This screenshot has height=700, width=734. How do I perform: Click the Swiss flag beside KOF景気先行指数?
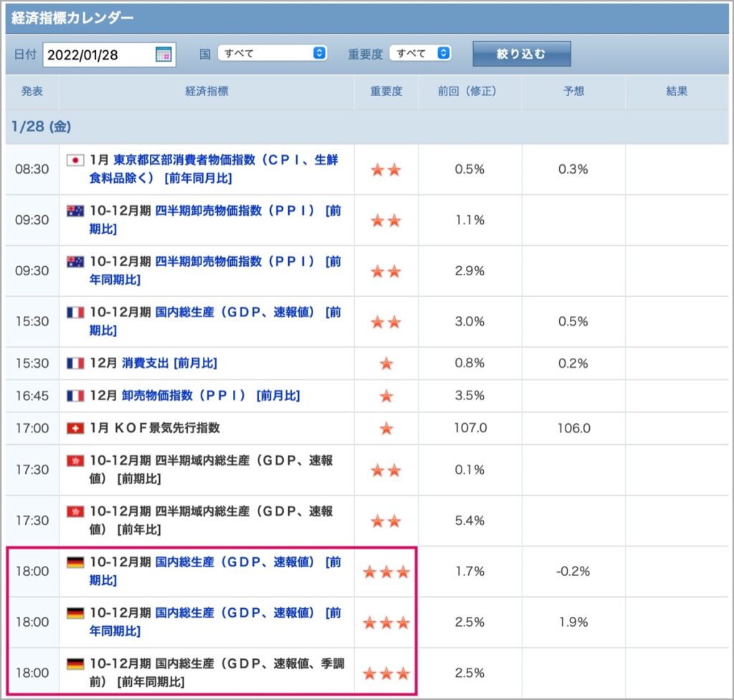tap(75, 428)
